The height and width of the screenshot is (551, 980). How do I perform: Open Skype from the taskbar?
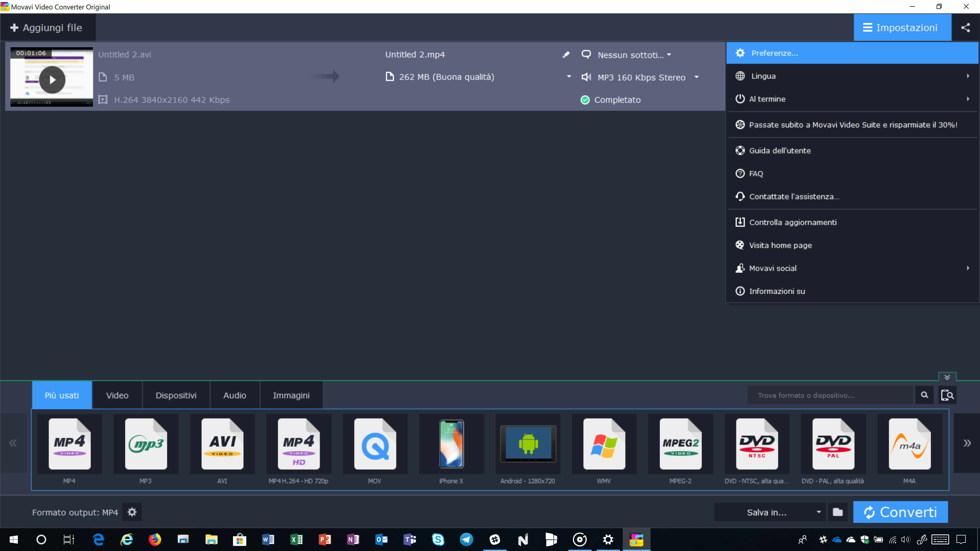tap(438, 539)
